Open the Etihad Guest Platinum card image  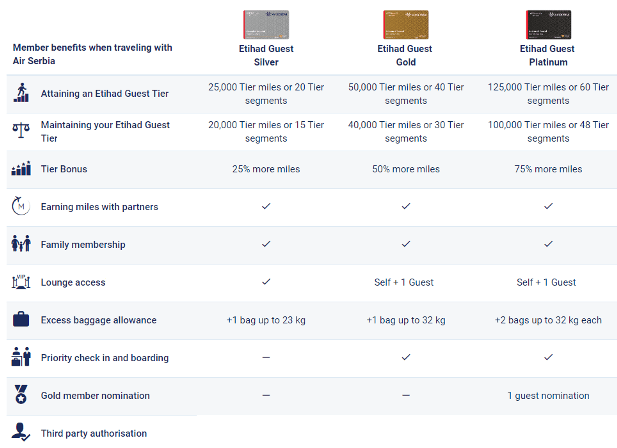click(549, 24)
